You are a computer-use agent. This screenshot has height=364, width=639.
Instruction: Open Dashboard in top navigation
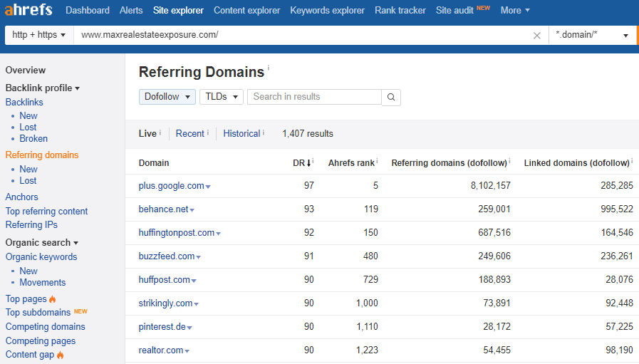pyautogui.click(x=88, y=10)
